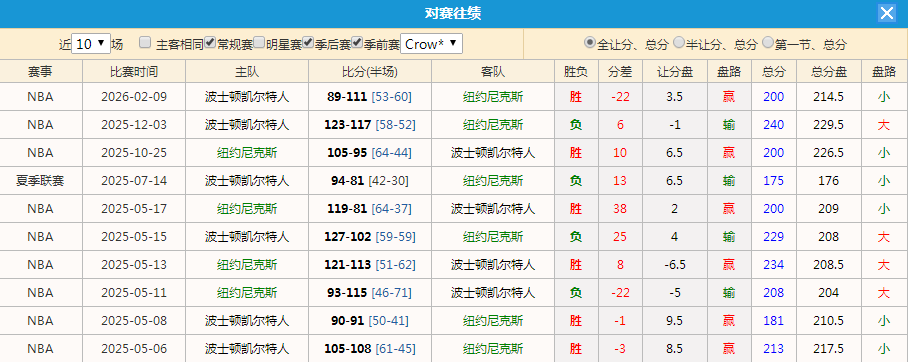Click 夏季联赛 in the 2025-07-14 row
908x362 pixels.
41,181
